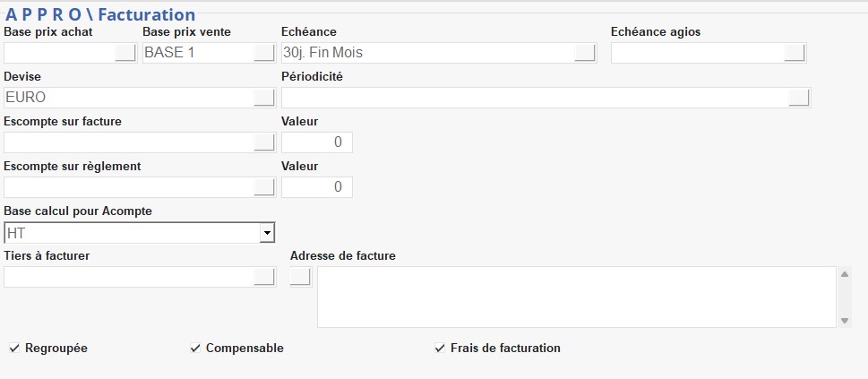Click the Périodicité lookup button

pyautogui.click(x=799, y=97)
